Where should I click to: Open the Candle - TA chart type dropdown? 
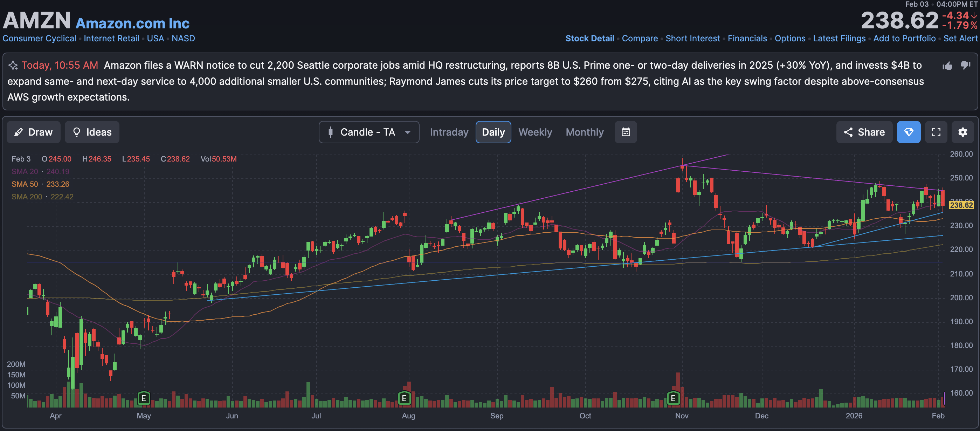(x=369, y=132)
